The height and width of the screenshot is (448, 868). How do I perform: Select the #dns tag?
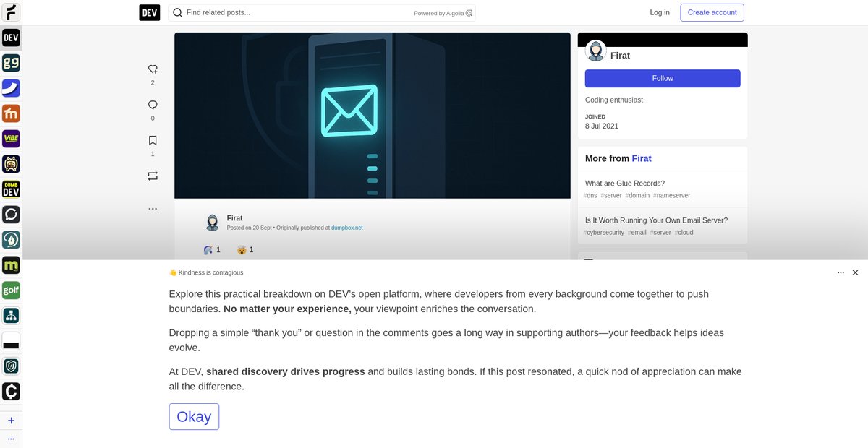[x=590, y=195]
